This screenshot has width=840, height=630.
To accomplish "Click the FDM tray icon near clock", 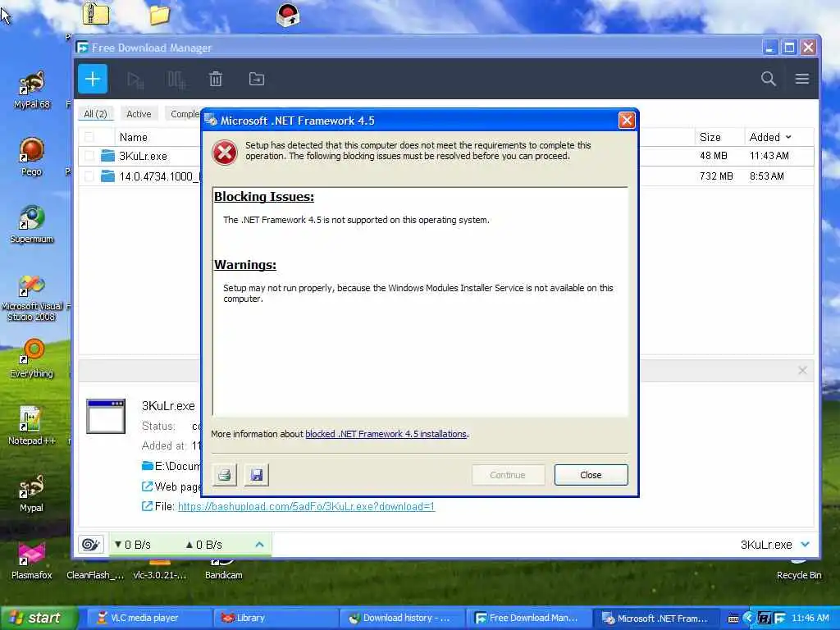I will click(x=779, y=619).
